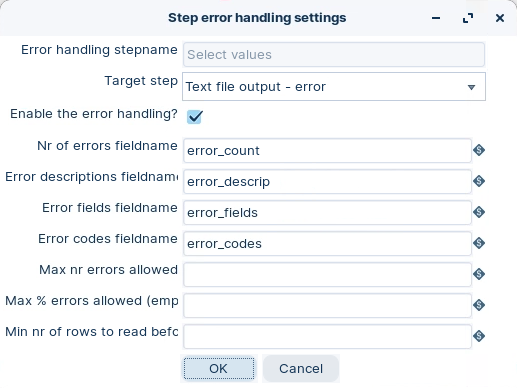Close the Step error handling settings dialog

[x=500, y=18]
